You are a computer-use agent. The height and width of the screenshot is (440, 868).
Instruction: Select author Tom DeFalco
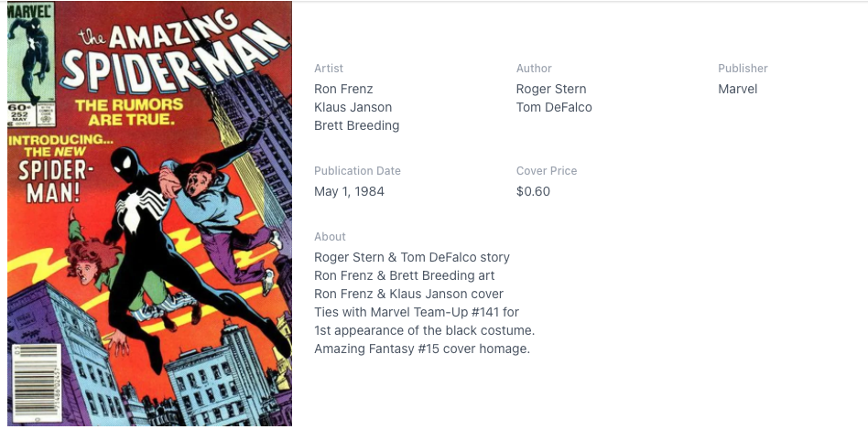[x=554, y=107]
